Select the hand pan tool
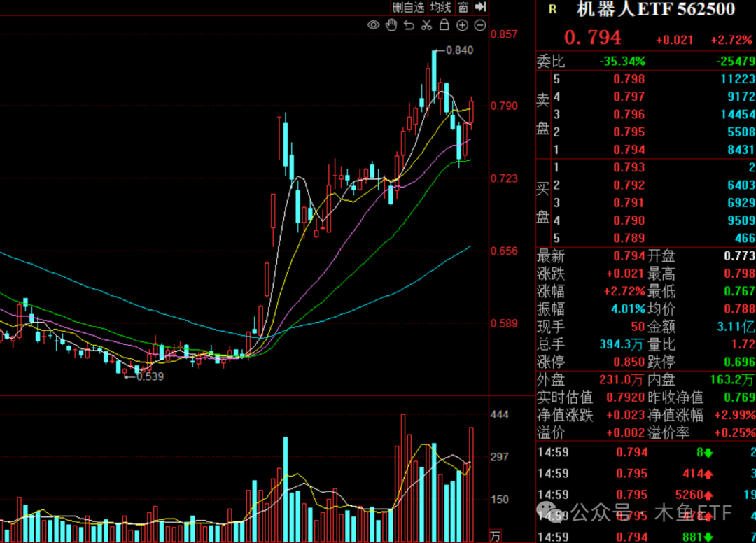756x543 pixels. coord(391,25)
